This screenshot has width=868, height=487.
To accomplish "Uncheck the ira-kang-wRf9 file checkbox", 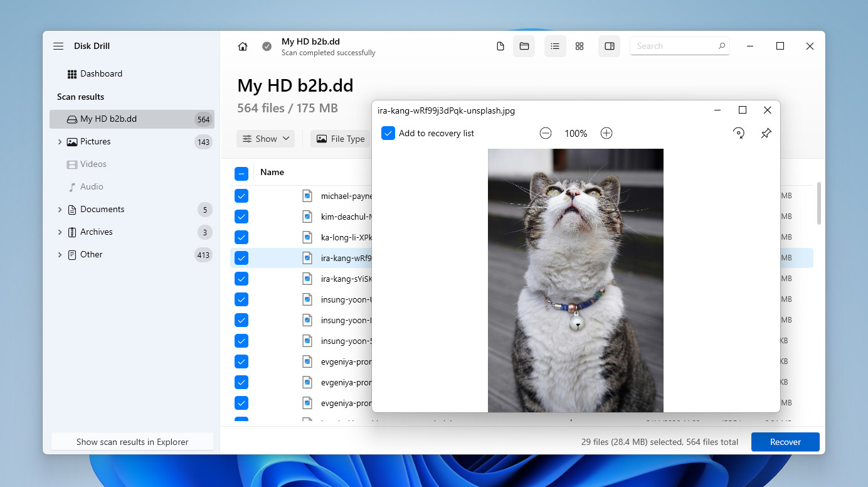I will (241, 258).
